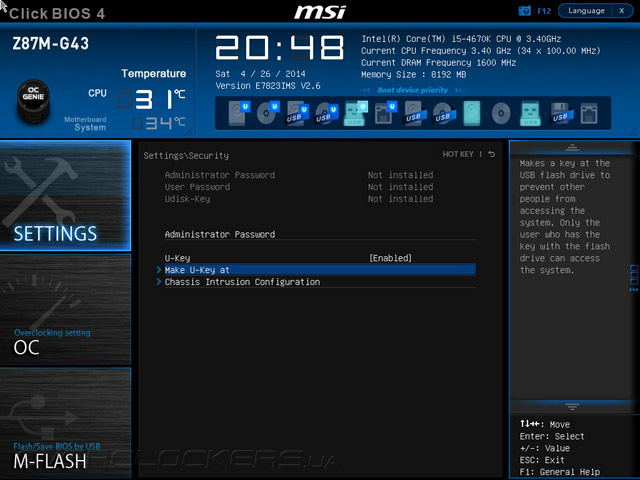Select legacy network boot device icon

coord(589,113)
